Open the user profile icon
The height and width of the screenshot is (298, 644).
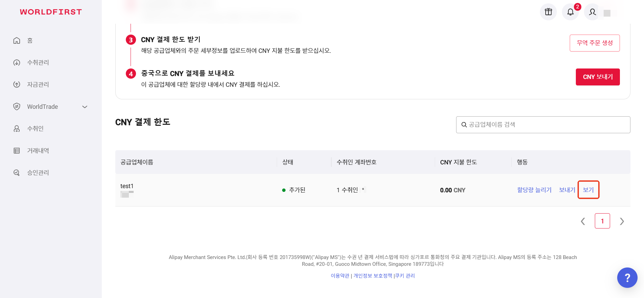(592, 12)
